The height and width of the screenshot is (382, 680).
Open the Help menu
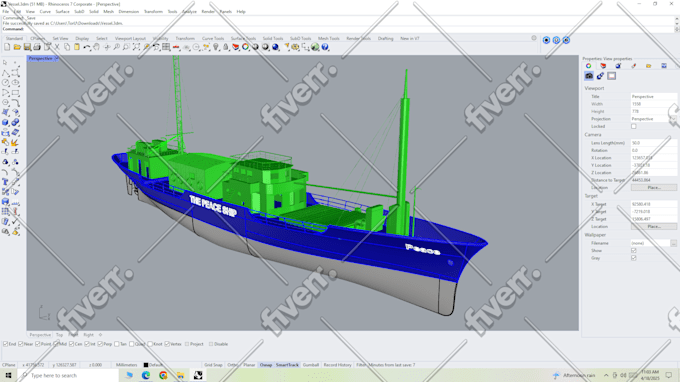pyautogui.click(x=241, y=12)
